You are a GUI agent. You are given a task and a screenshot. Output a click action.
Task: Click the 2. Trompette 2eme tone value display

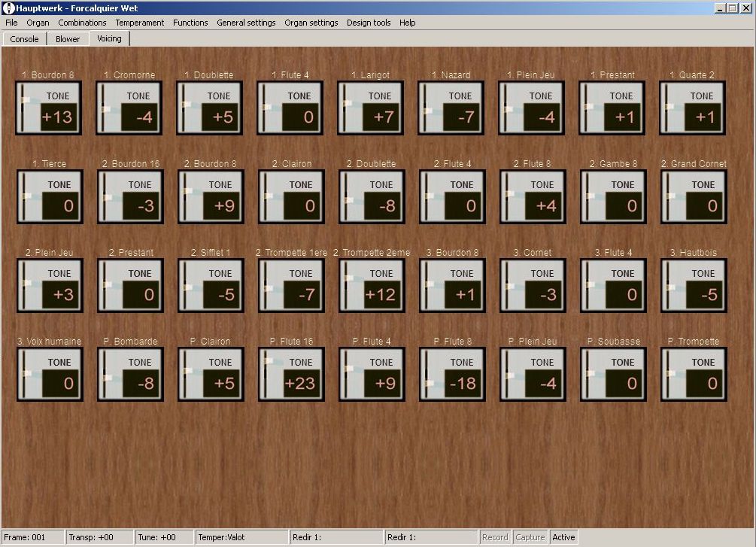(x=381, y=295)
